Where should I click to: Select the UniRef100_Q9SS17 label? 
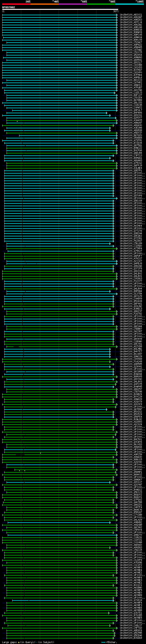click(x=131, y=63)
